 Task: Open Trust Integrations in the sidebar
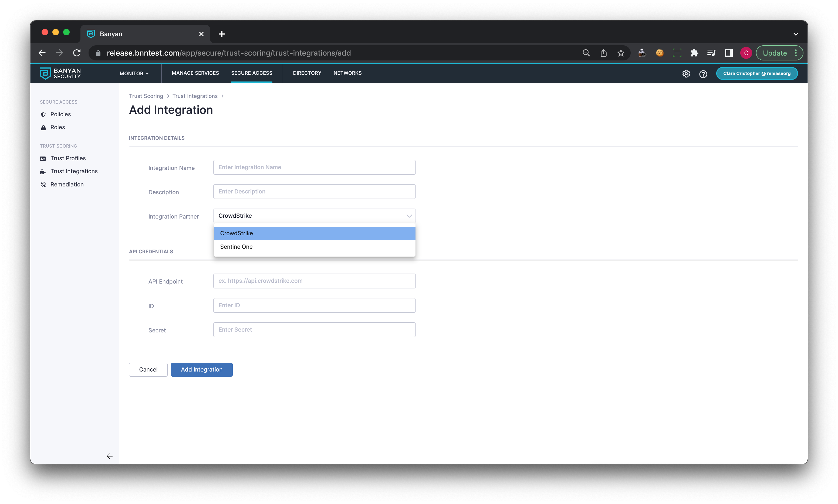[x=74, y=171]
